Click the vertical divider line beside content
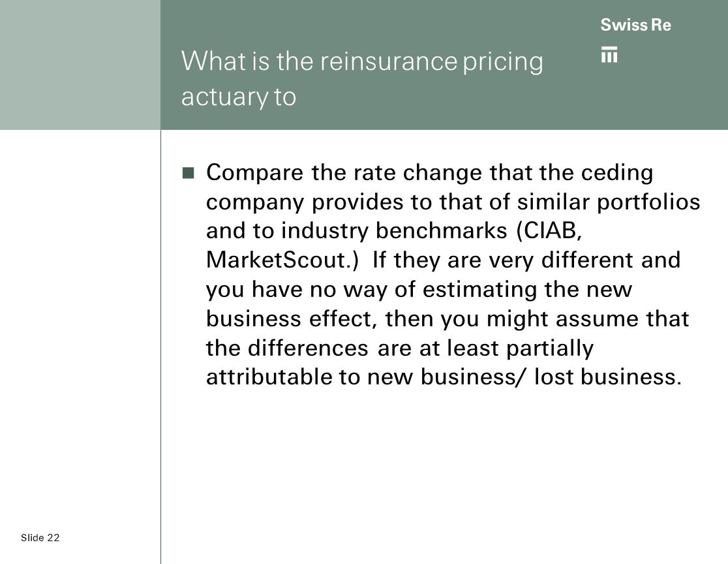Image resolution: width=728 pixels, height=564 pixels. coord(160,347)
